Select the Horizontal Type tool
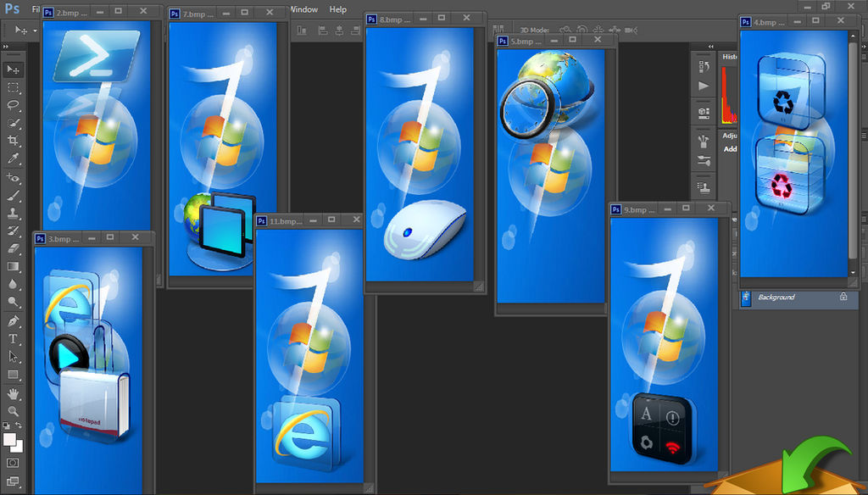 tap(14, 339)
